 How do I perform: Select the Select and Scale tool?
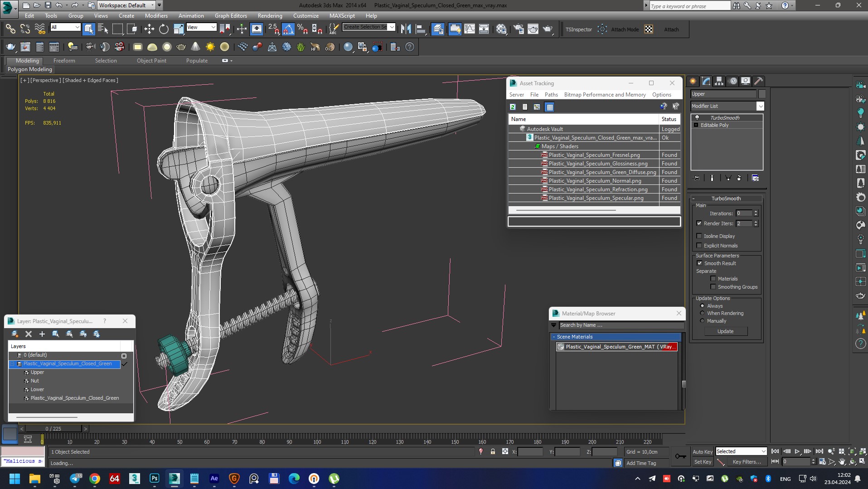tap(179, 29)
